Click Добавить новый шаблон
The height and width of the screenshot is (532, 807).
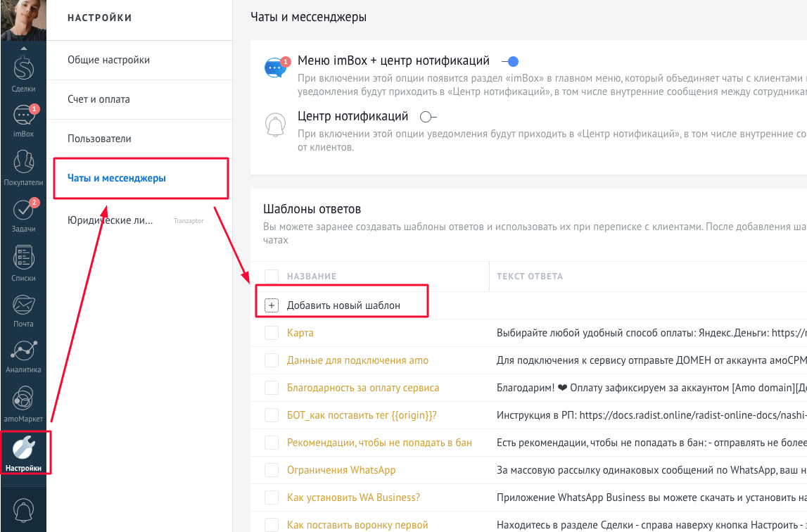point(343,305)
